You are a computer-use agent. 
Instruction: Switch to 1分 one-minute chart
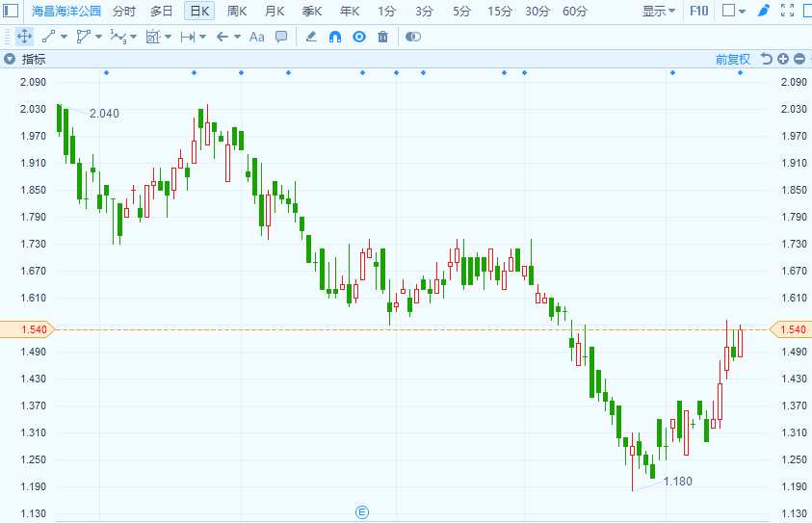386,11
